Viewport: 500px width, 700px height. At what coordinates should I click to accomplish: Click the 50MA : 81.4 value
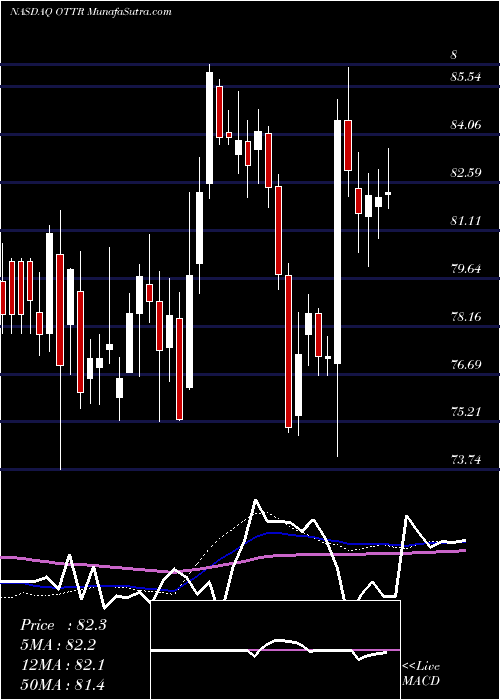pos(62,684)
